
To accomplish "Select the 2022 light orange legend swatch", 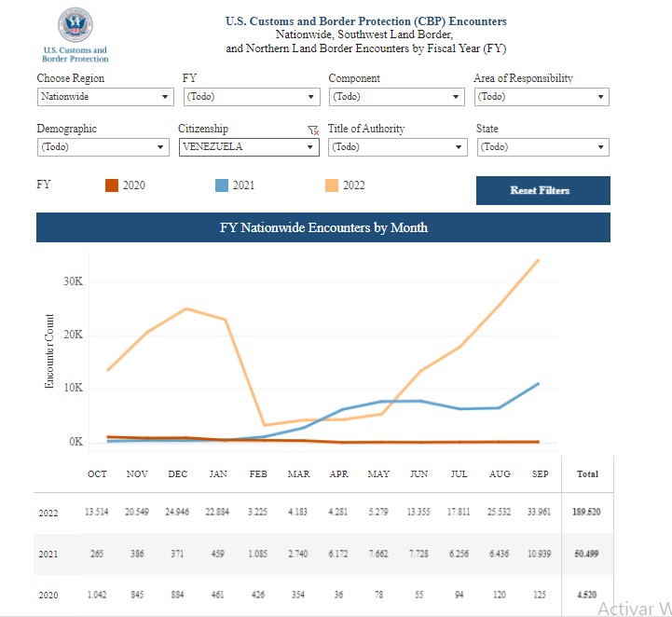I will pos(332,185).
